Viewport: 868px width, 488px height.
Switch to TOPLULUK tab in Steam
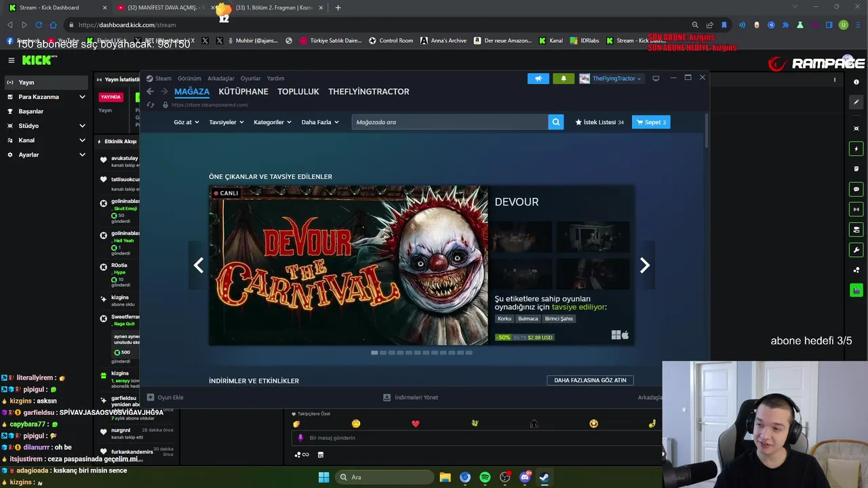click(x=298, y=91)
